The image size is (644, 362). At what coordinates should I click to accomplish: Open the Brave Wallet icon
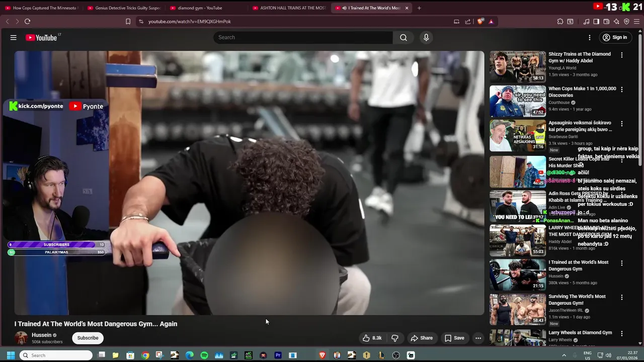coord(606,22)
